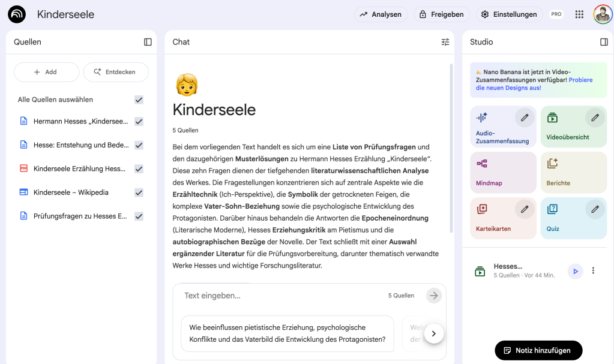Deselect the Kinderseele Erzählung PDF source
This screenshot has width=614, height=364.
139,169
